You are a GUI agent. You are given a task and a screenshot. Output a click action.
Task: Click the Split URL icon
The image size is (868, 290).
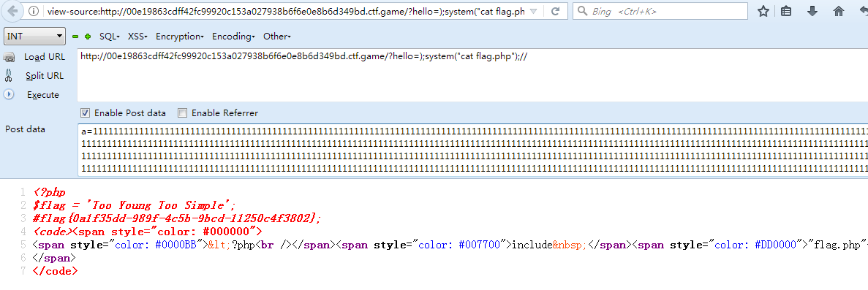(9, 76)
